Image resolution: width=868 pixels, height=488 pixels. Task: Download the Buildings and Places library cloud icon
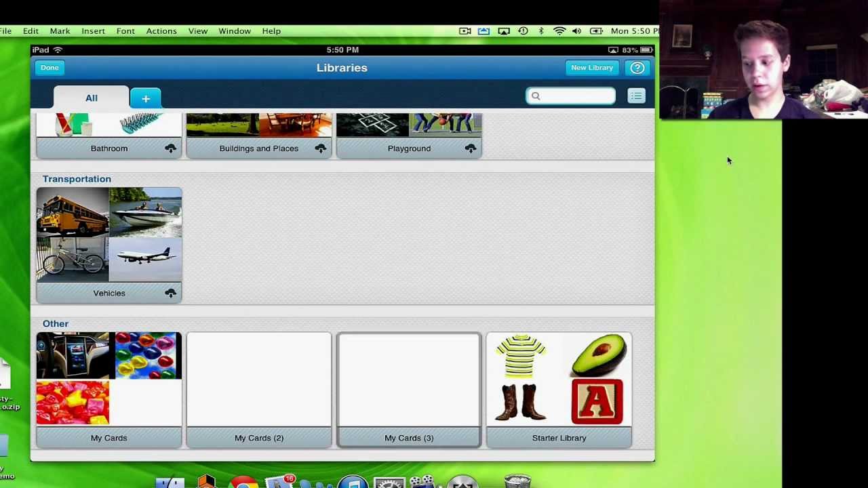pos(320,148)
